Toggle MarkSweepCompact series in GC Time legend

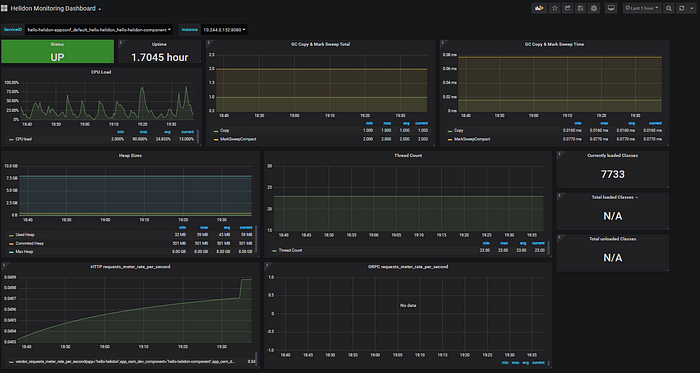(472, 139)
